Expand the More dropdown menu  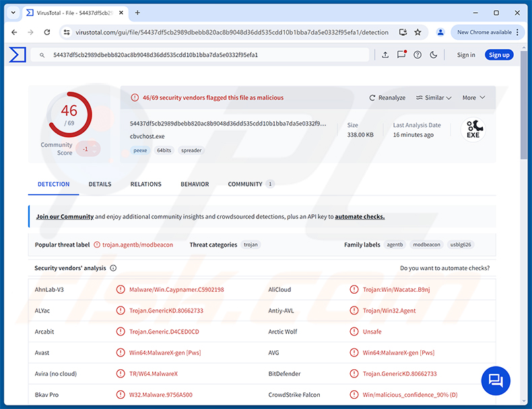[x=473, y=98]
